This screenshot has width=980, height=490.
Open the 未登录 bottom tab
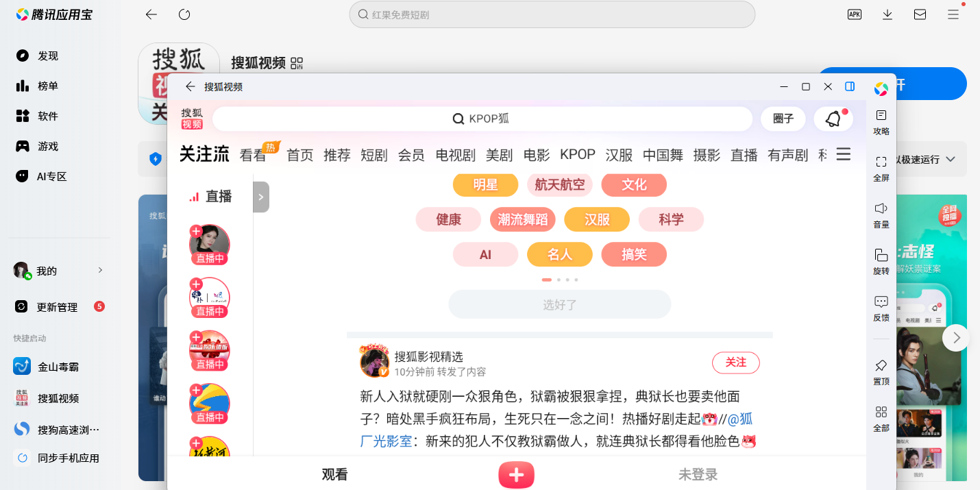698,474
